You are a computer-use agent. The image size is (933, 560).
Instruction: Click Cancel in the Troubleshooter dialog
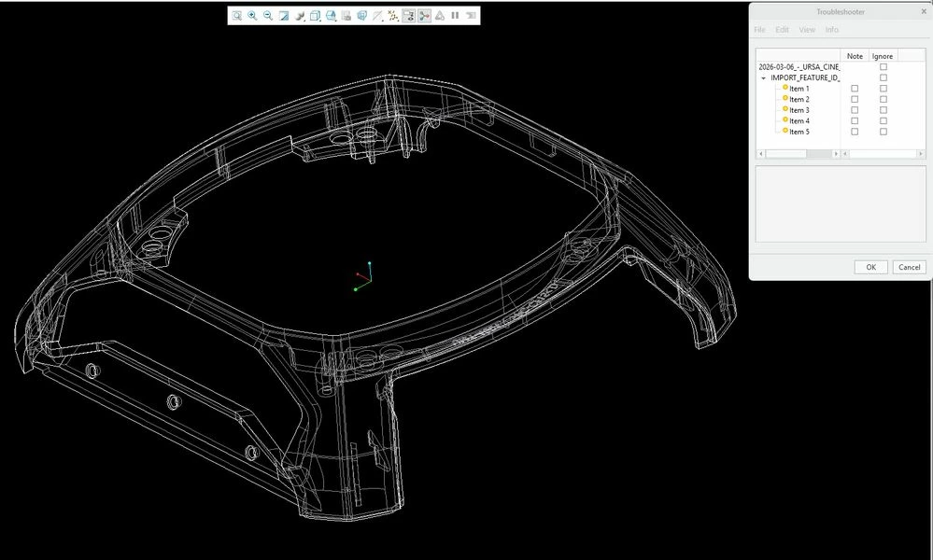point(909,267)
